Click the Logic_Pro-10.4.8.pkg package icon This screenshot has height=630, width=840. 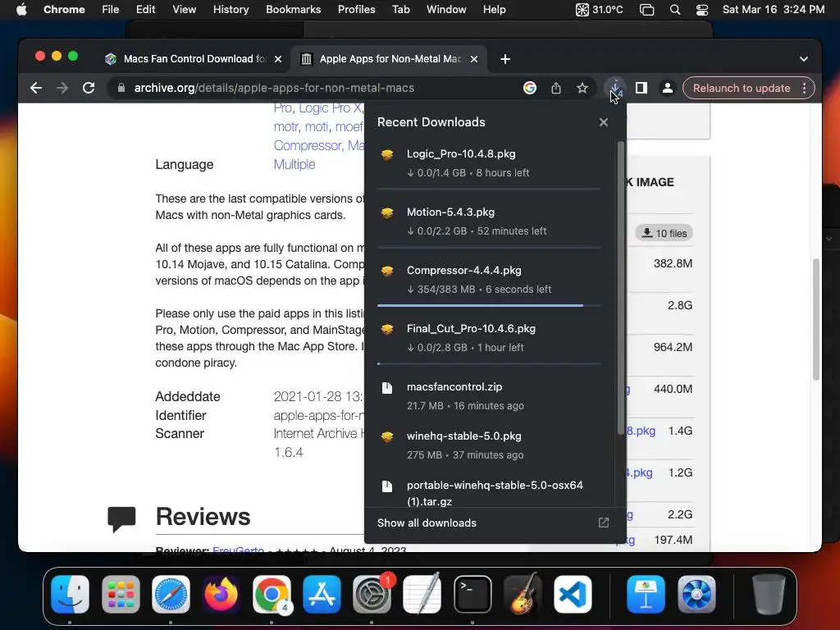(x=387, y=155)
